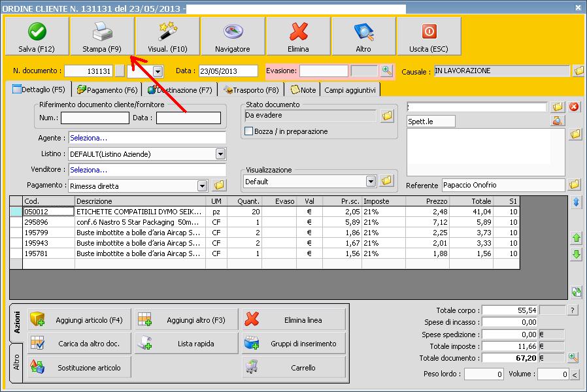587x392 pixels.
Task: Open the Campi aggiuntivi tab
Action: pyautogui.click(x=350, y=90)
